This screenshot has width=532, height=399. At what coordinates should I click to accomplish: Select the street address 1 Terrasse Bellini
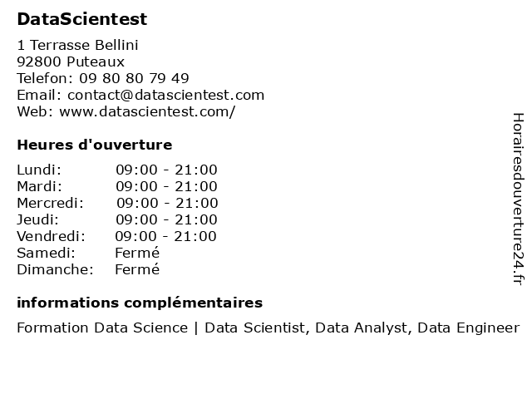(x=77, y=45)
